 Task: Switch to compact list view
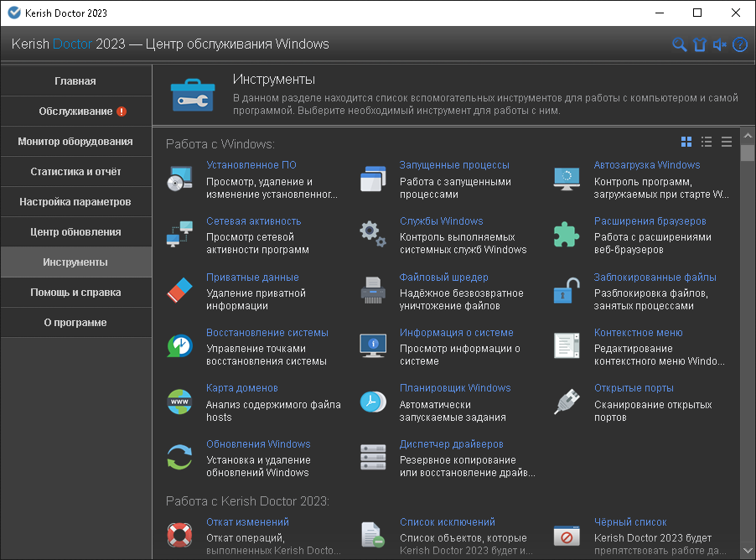tap(727, 142)
